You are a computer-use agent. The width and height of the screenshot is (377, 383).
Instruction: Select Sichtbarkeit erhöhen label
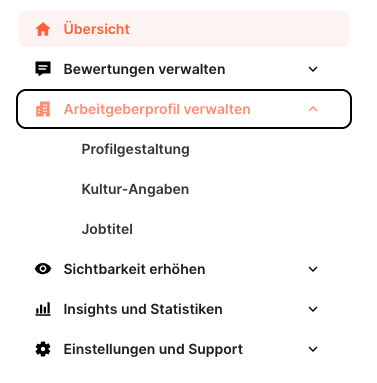[x=134, y=269]
